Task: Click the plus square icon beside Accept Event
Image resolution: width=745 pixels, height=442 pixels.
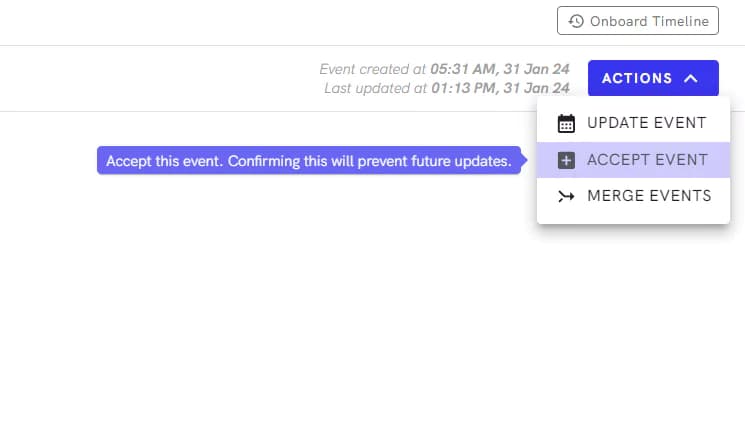Action: (566, 160)
